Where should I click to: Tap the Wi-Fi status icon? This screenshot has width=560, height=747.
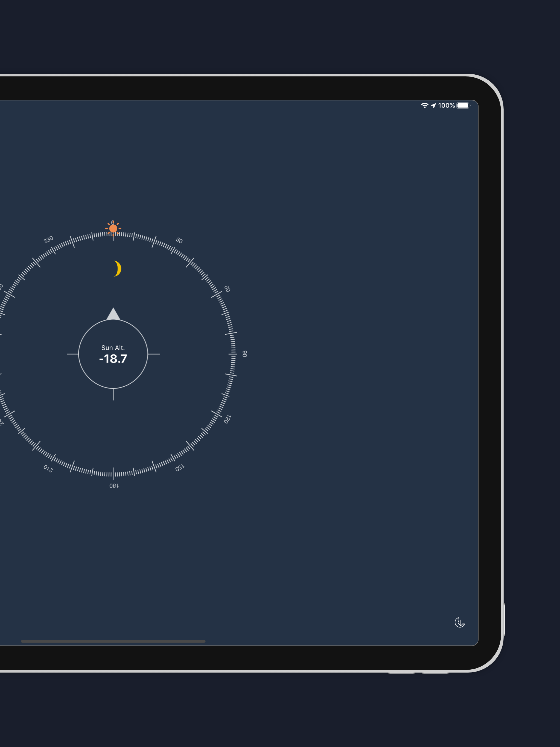click(425, 106)
